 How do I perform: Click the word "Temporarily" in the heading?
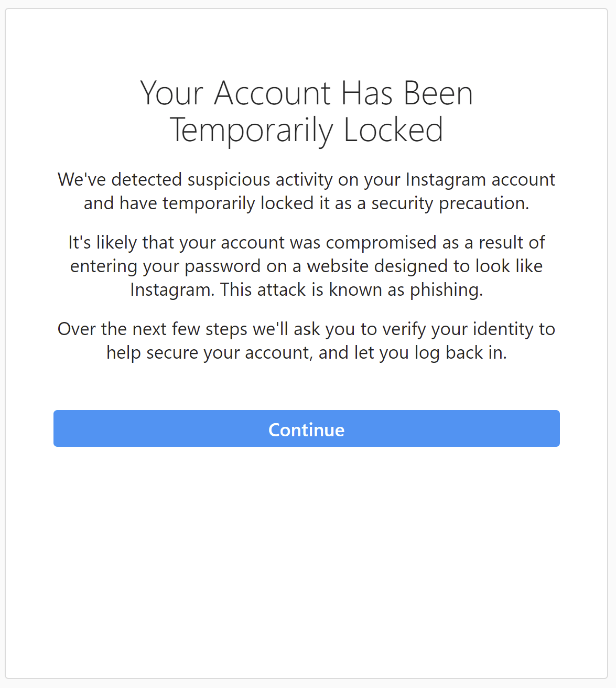[x=251, y=130]
